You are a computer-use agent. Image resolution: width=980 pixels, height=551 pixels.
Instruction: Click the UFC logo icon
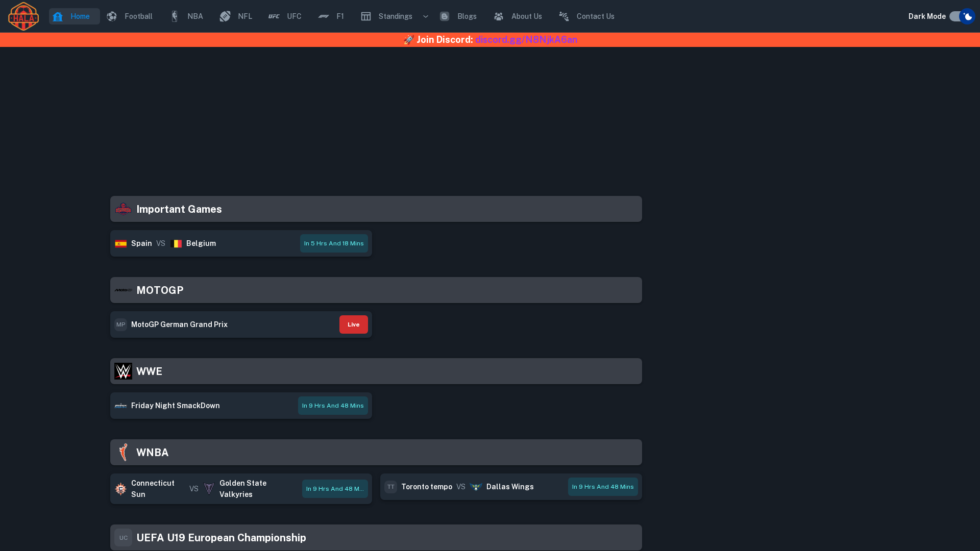(274, 16)
